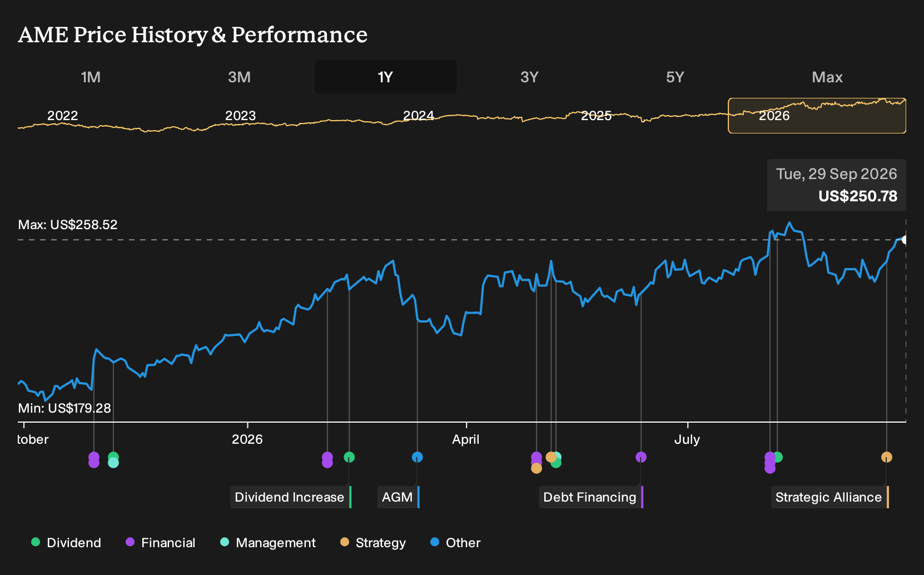924x575 pixels.
Task: Select the highlighted 2026 range in overview chart
Action: (817, 116)
